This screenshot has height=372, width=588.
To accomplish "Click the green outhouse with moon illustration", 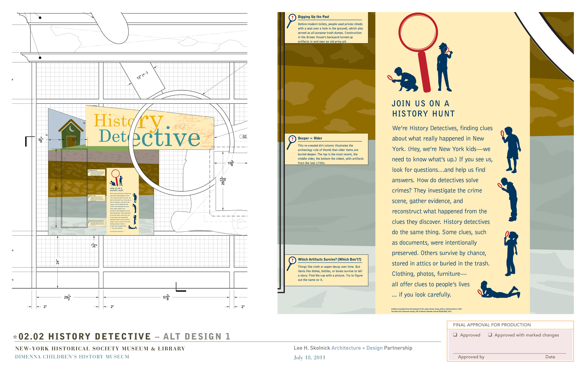I will 71,133.
